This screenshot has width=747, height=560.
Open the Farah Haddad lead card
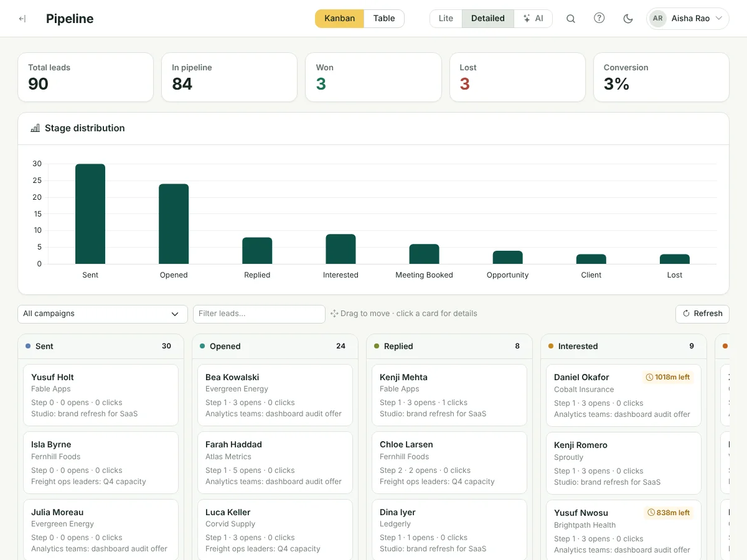pos(275,463)
